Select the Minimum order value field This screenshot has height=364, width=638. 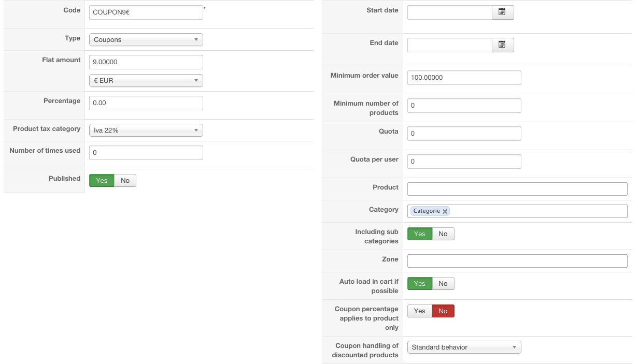[464, 78]
